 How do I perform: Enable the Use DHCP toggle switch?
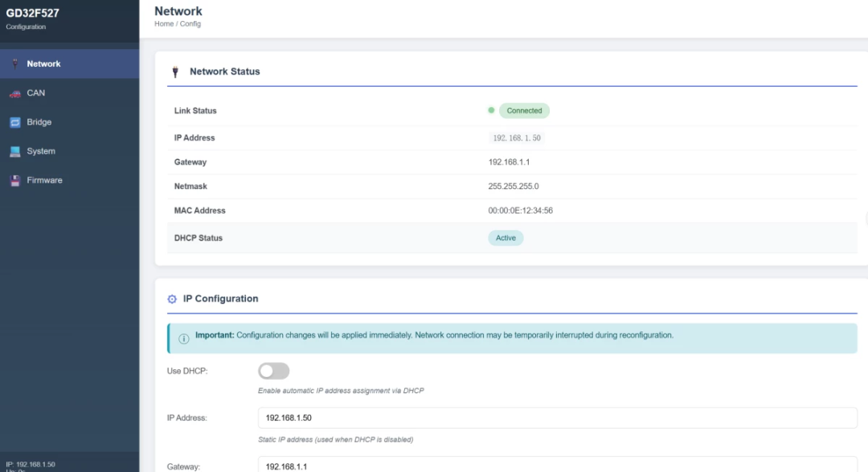point(273,371)
